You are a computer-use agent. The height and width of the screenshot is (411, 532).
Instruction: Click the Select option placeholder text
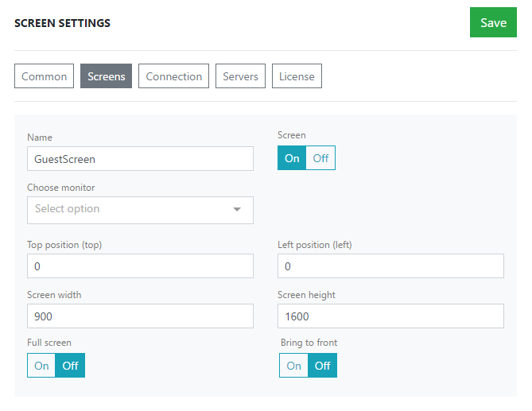(x=67, y=208)
